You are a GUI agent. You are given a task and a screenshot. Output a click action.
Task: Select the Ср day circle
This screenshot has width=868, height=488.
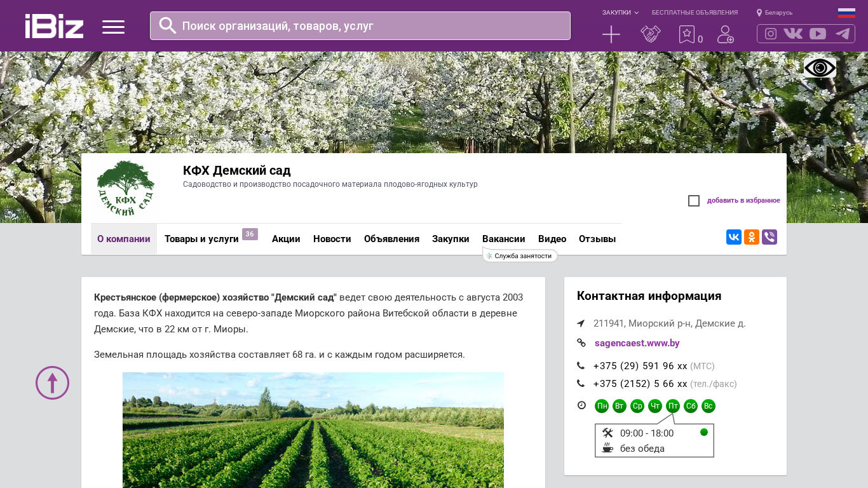(637, 406)
